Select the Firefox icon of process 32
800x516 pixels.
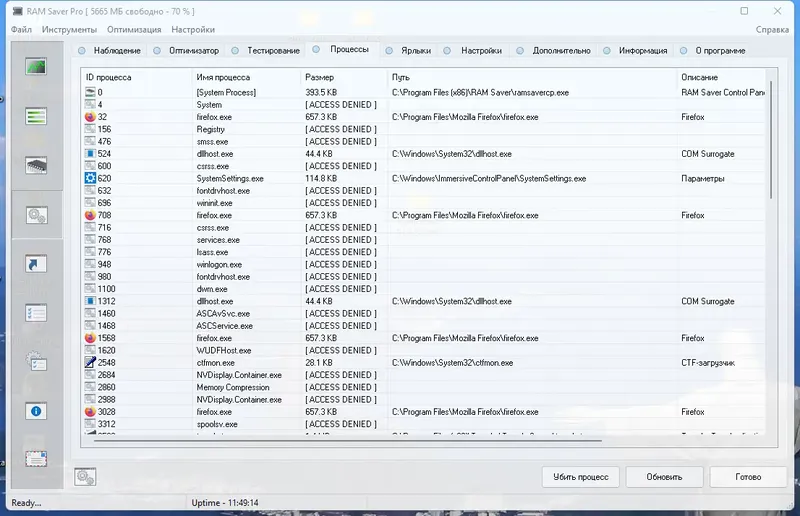pos(90,117)
